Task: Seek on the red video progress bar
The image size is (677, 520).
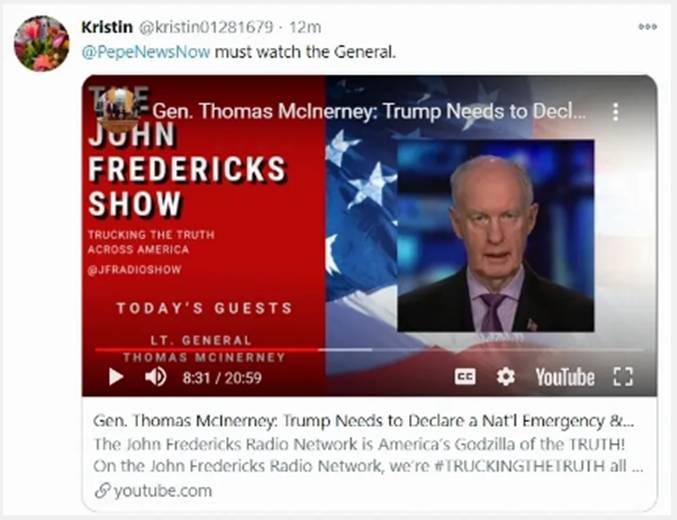Action: [x=369, y=349]
